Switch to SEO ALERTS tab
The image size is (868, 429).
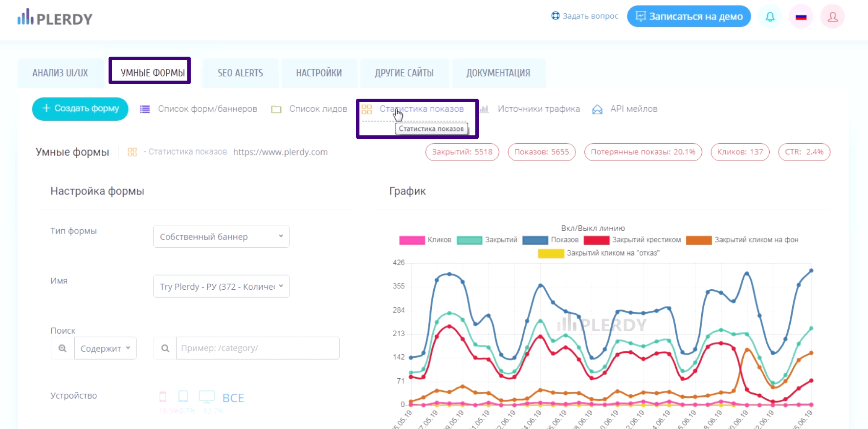coord(240,73)
